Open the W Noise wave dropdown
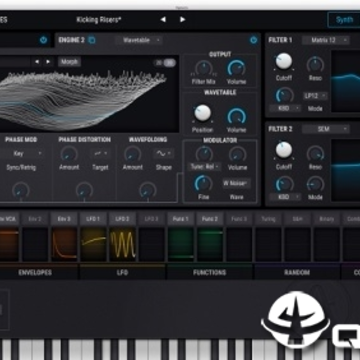The image size is (360, 360). [236, 183]
